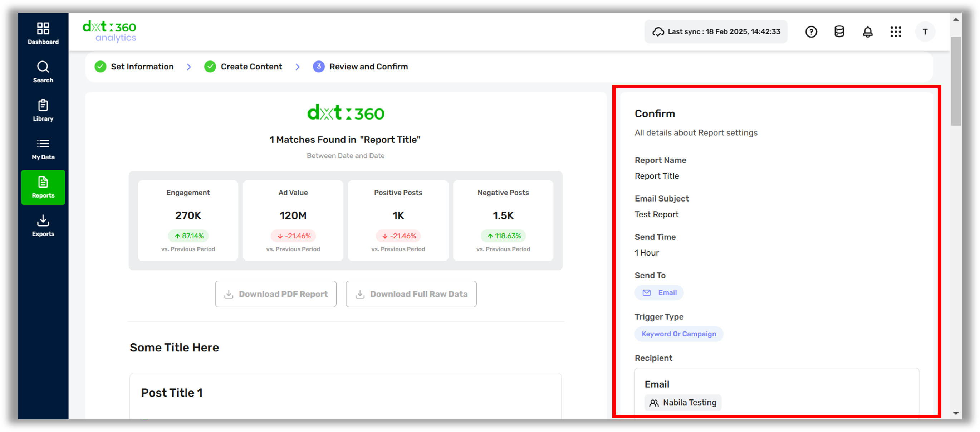Click the '1 Matches Found in "Report Title"' heading

coord(345,140)
